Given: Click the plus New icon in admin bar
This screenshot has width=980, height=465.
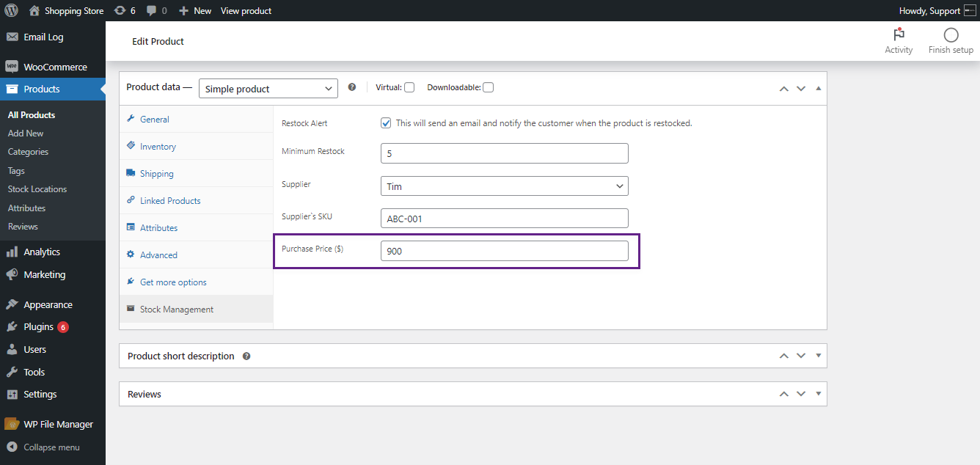Looking at the screenshot, I should pyautogui.click(x=183, y=11).
